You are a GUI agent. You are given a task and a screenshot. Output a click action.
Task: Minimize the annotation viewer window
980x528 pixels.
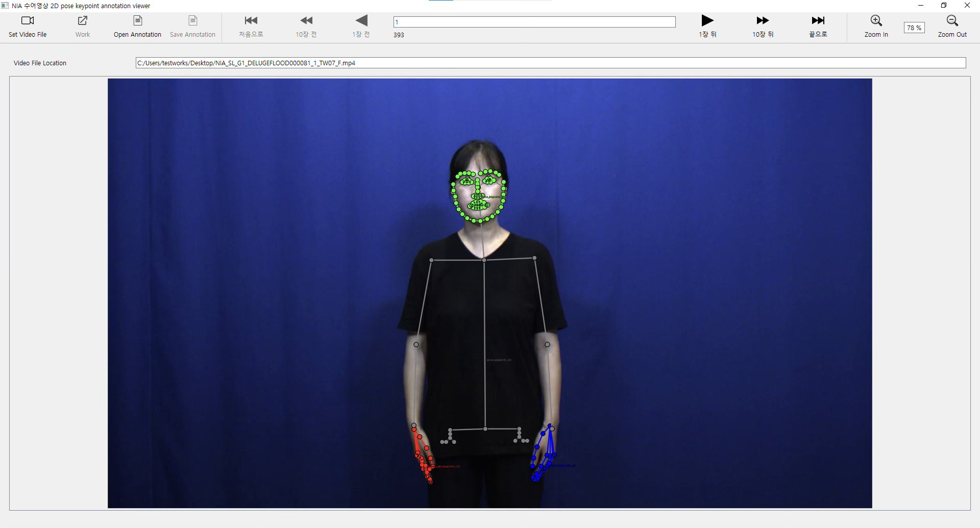(921, 6)
